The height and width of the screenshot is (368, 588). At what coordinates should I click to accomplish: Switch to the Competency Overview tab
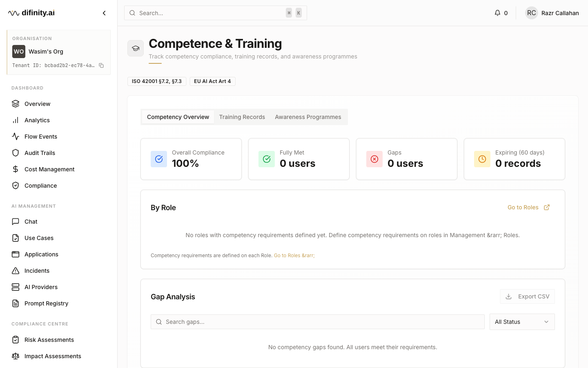click(178, 117)
